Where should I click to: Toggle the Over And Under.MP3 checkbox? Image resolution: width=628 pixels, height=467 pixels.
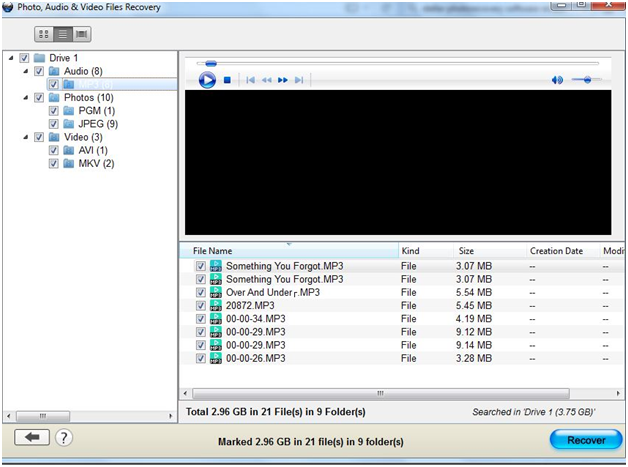[201, 292]
